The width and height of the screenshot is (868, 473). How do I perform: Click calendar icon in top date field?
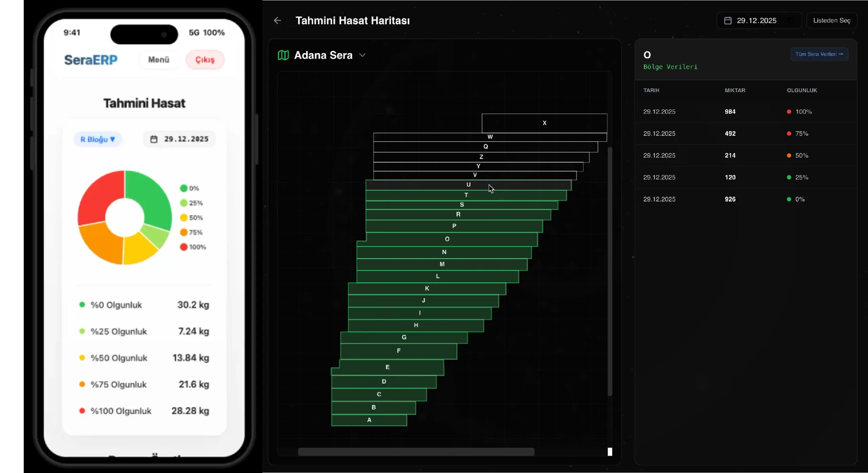(728, 21)
